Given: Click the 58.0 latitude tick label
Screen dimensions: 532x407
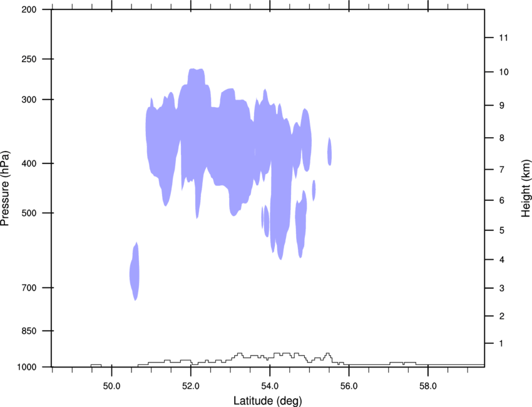Looking at the screenshot, I should tap(428, 386).
